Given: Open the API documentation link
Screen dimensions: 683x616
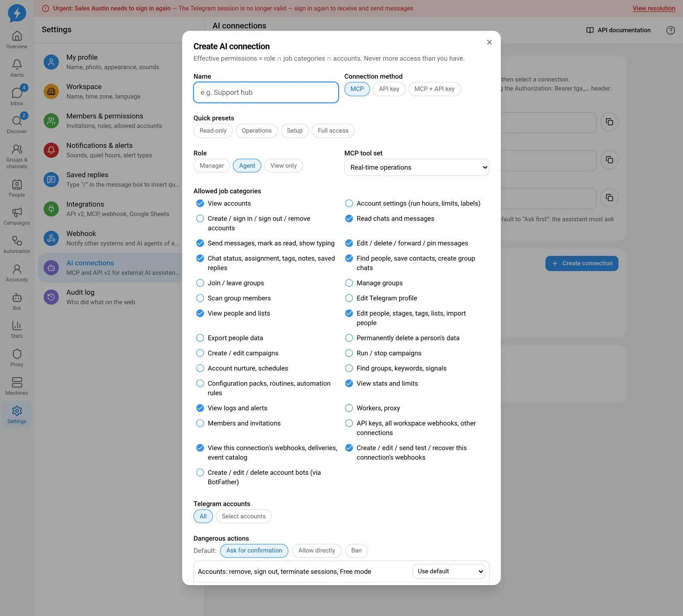Looking at the screenshot, I should point(619,30).
